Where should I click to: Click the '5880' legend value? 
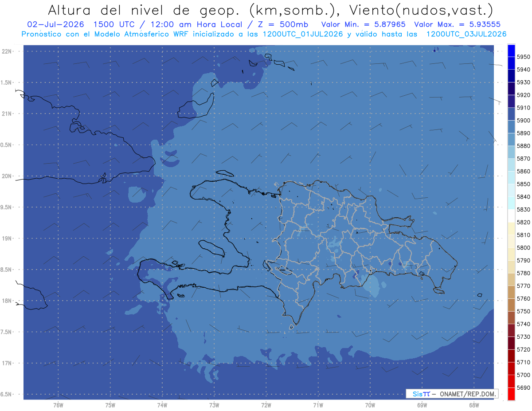click(x=523, y=146)
